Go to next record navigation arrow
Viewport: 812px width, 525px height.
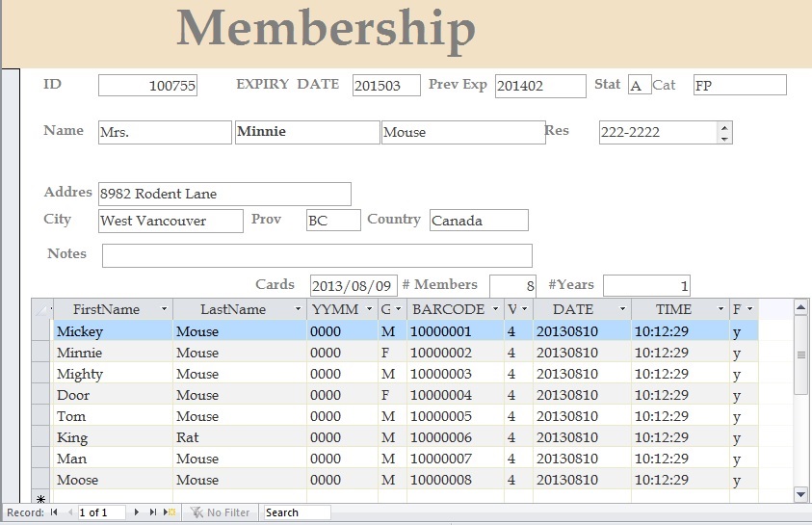pyautogui.click(x=136, y=512)
